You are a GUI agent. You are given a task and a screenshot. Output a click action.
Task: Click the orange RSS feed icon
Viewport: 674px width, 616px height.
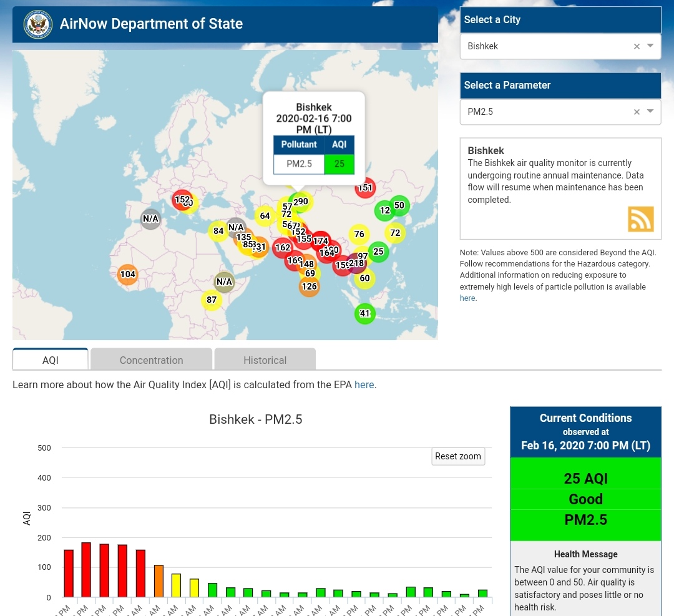point(641,219)
